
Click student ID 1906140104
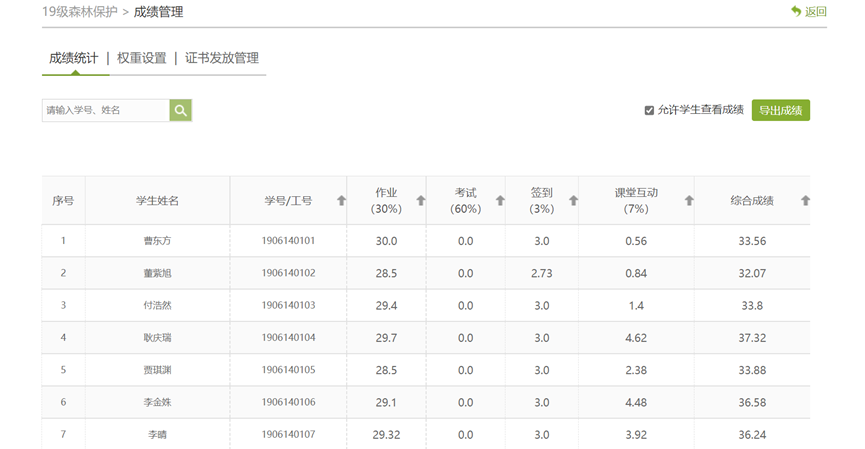coord(288,338)
